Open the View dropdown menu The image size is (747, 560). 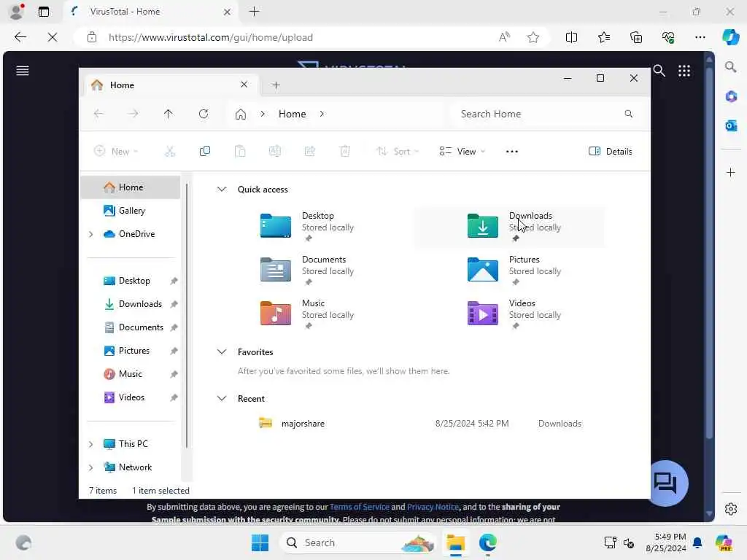(x=462, y=152)
